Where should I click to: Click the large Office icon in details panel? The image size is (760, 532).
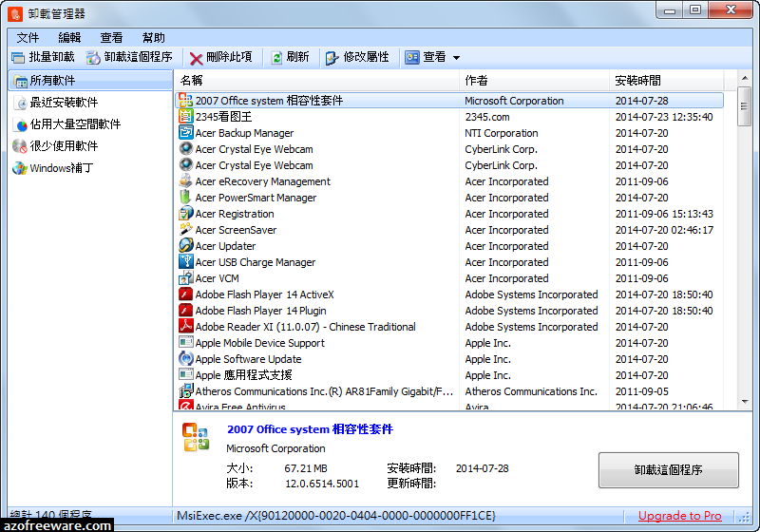[196, 437]
